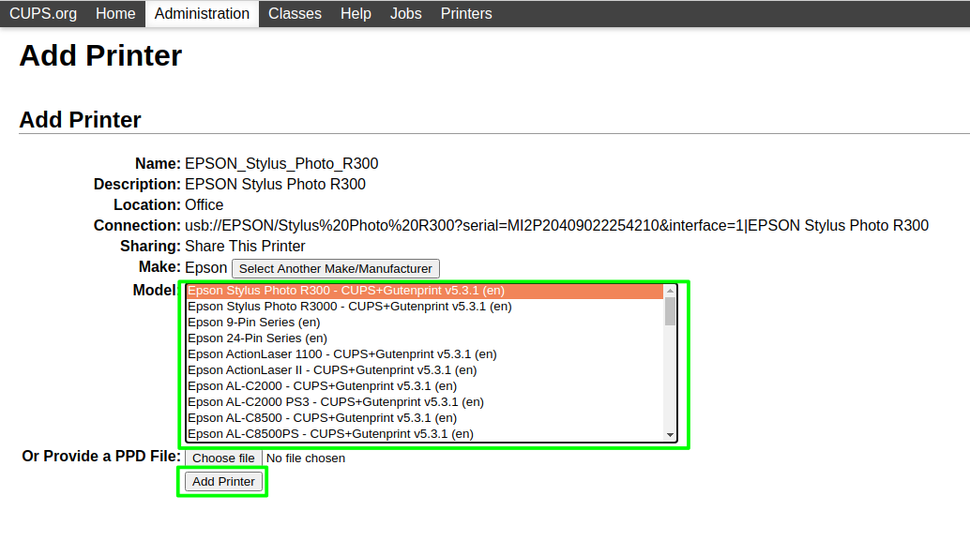Click the Add Printer button

pos(223,482)
